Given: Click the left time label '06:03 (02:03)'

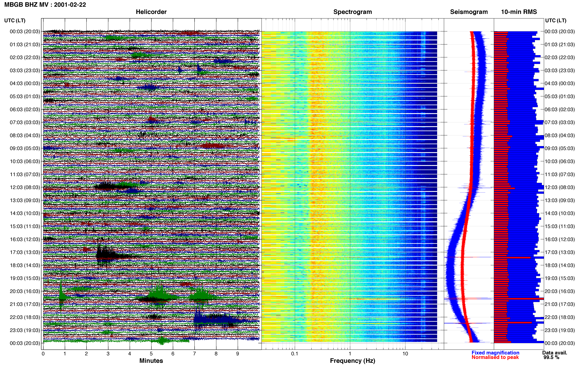Looking at the screenshot, I should [x=25, y=110].
